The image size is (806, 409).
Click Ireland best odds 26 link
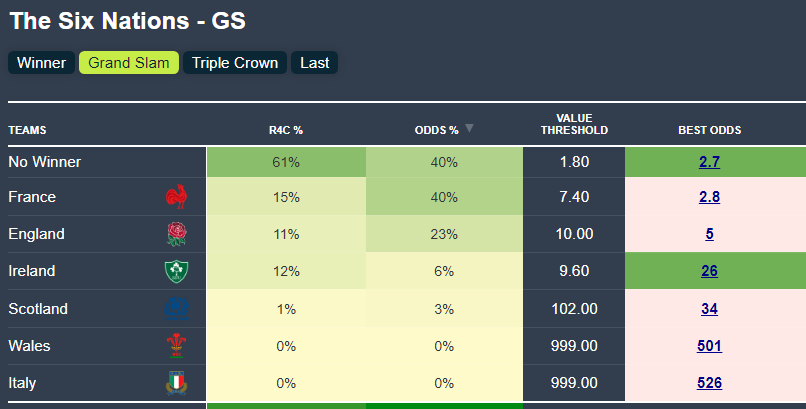[710, 271]
